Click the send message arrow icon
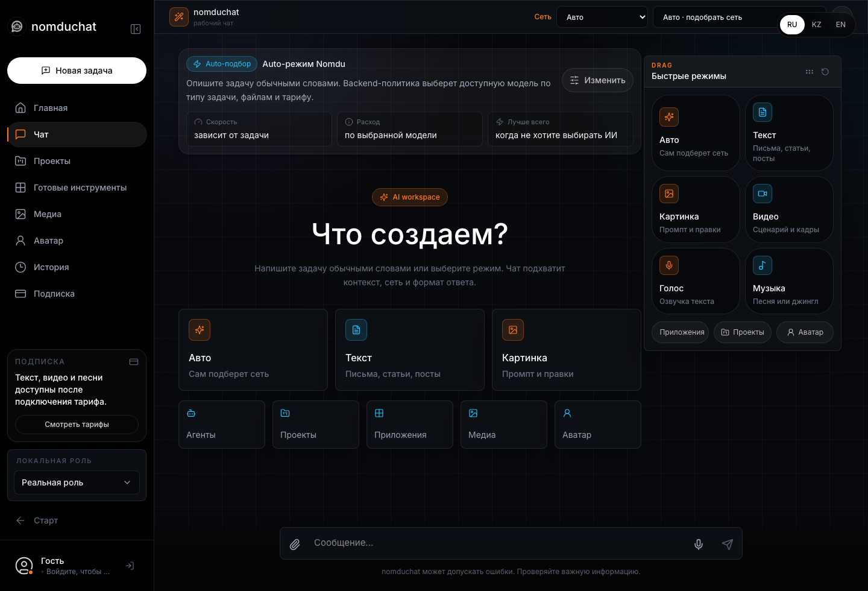The height and width of the screenshot is (591, 868). [728, 544]
